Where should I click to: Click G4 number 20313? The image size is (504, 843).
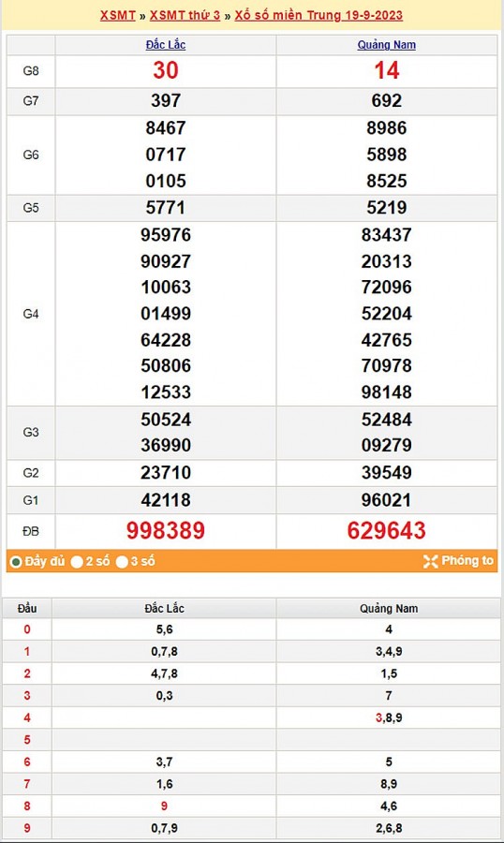[387, 262]
